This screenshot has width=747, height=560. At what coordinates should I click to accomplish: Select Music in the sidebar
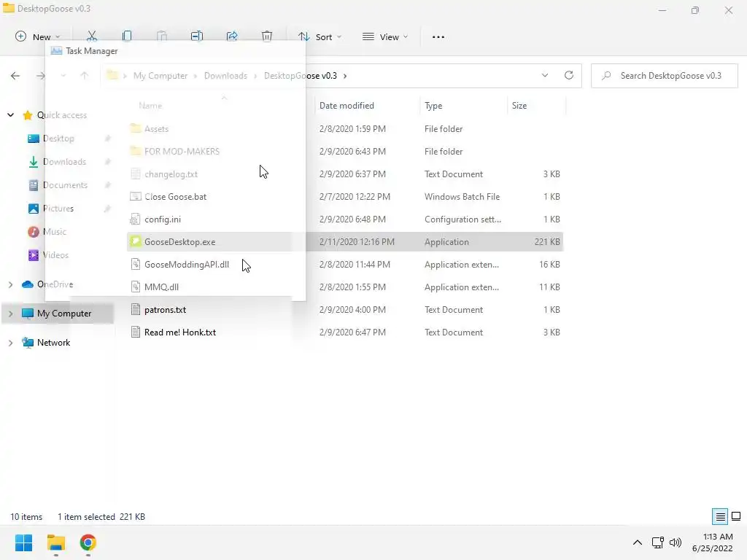tap(54, 231)
